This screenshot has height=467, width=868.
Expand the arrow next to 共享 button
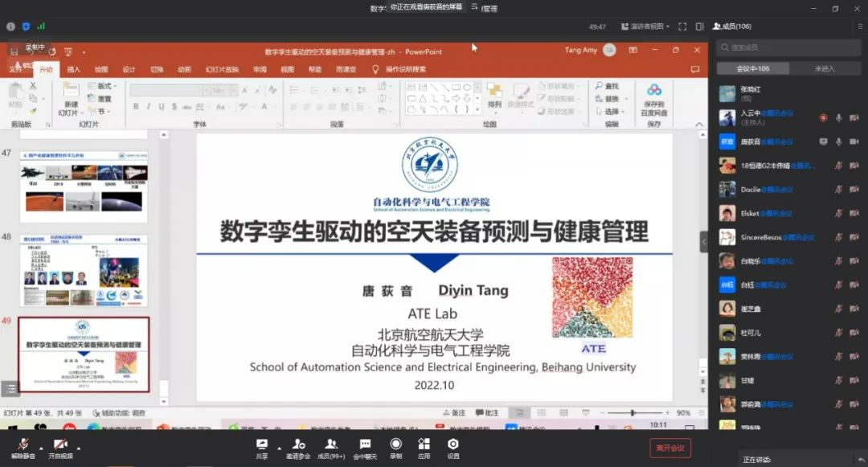[279, 448]
